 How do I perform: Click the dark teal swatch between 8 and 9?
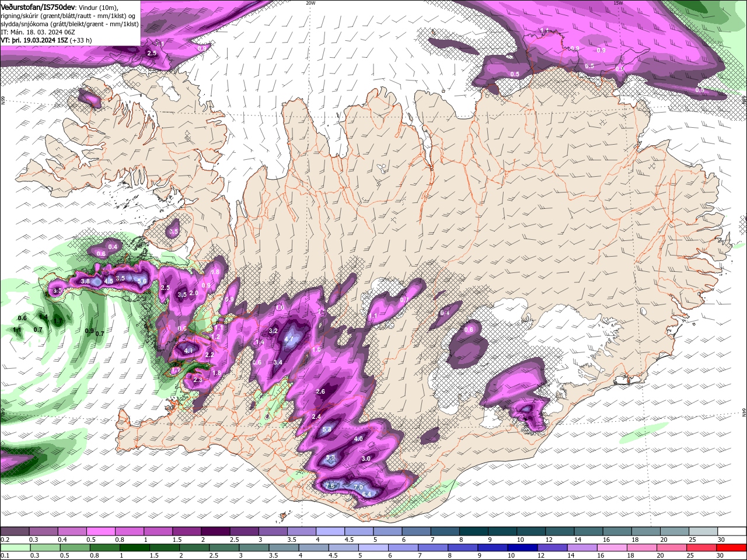pos(474,531)
